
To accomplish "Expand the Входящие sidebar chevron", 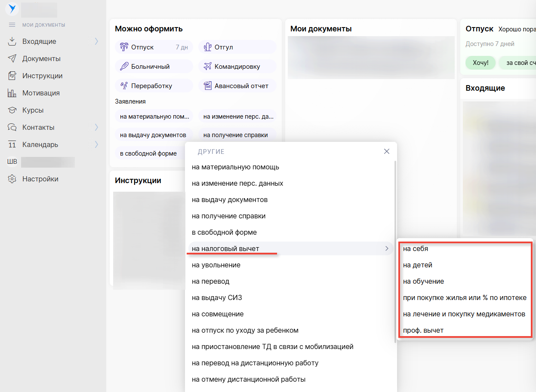I will pos(96,41).
